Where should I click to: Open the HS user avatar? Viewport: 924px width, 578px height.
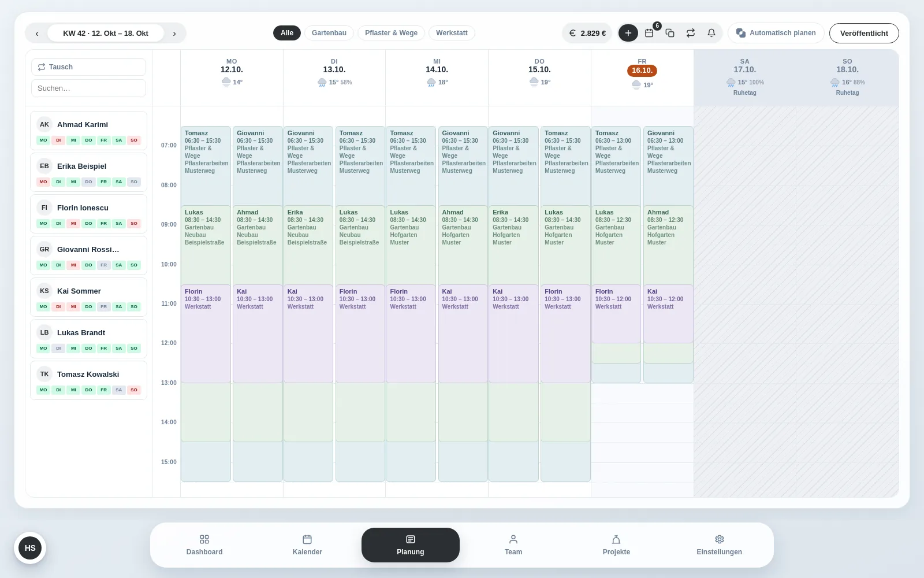(30, 548)
